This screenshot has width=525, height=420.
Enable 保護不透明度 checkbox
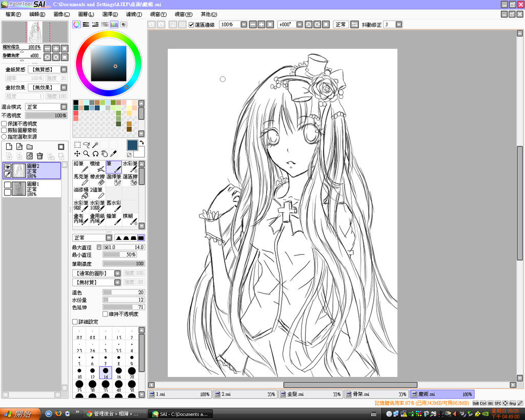(x=4, y=124)
